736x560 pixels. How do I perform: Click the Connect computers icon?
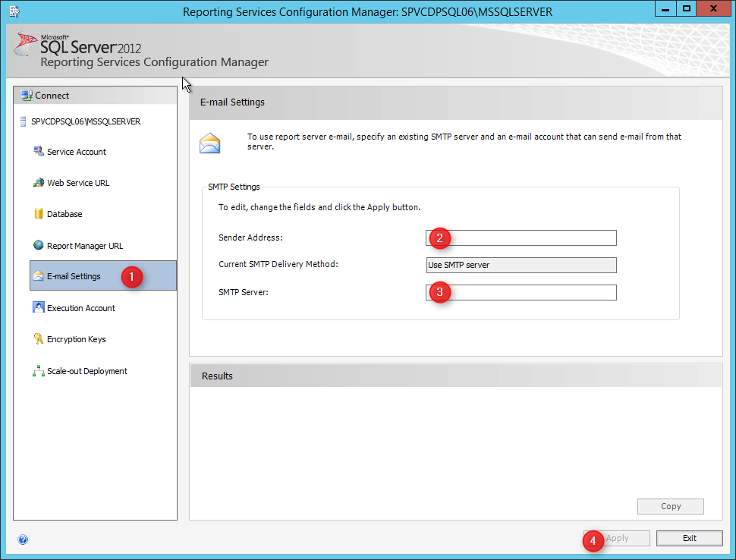(x=27, y=96)
